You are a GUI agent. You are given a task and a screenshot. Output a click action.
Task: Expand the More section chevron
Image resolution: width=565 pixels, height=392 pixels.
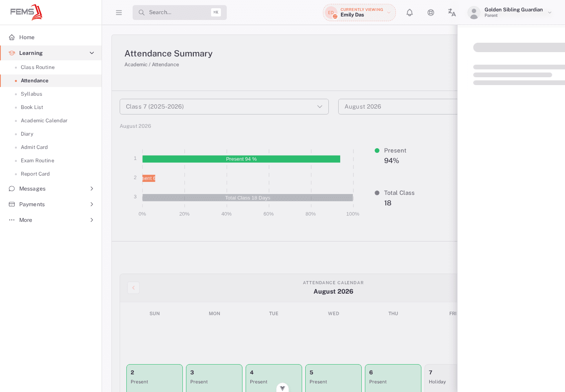[92, 220]
